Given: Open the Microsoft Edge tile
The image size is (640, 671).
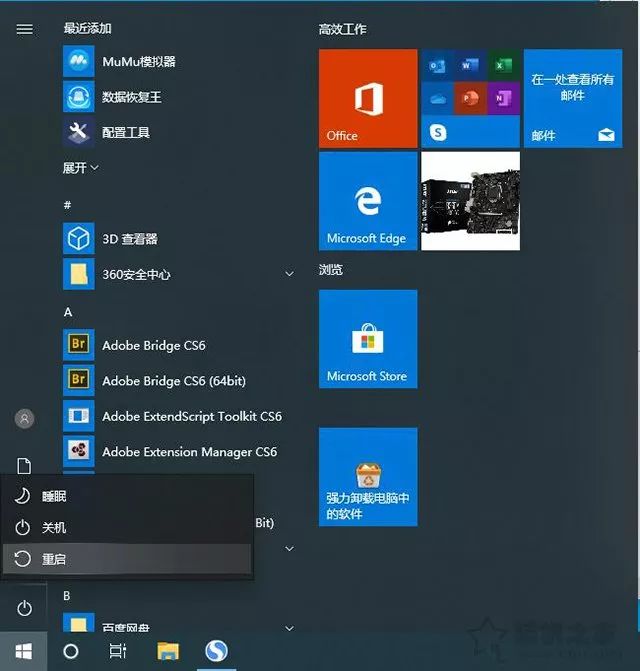Looking at the screenshot, I should pyautogui.click(x=367, y=201).
